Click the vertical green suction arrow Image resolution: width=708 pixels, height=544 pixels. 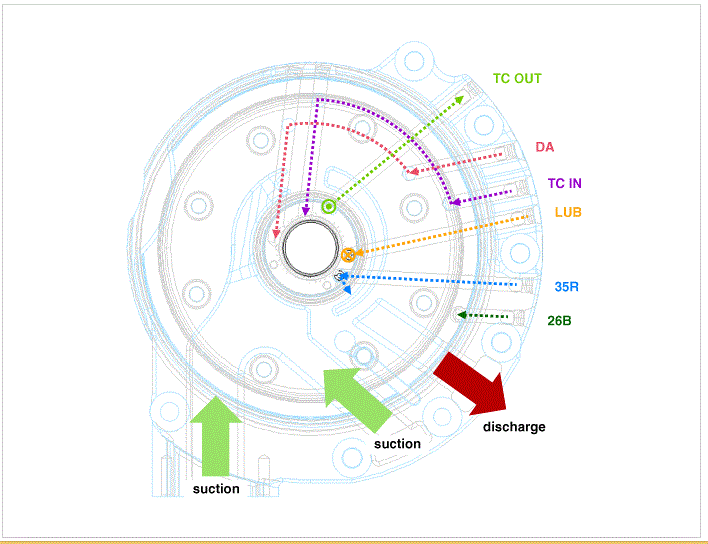[x=216, y=436]
